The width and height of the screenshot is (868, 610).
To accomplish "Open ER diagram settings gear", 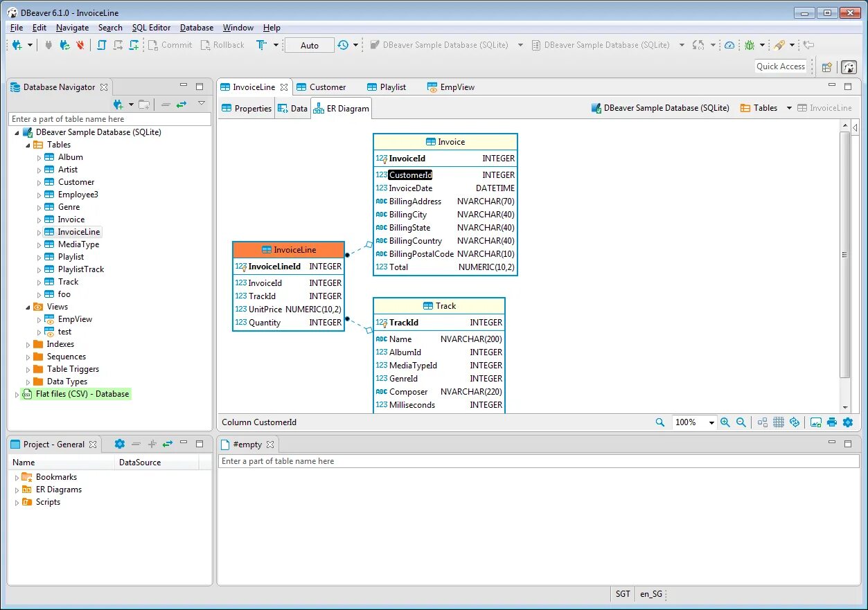I will 848,422.
